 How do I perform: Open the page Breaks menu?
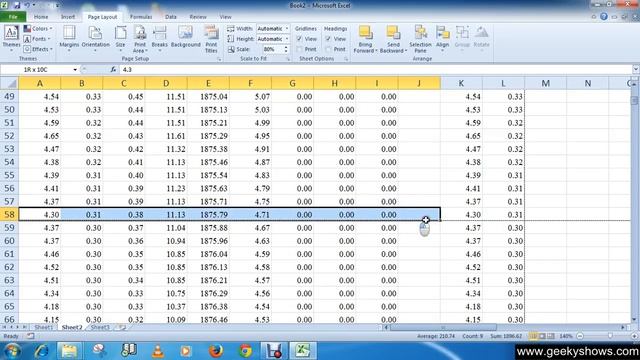click(159, 38)
